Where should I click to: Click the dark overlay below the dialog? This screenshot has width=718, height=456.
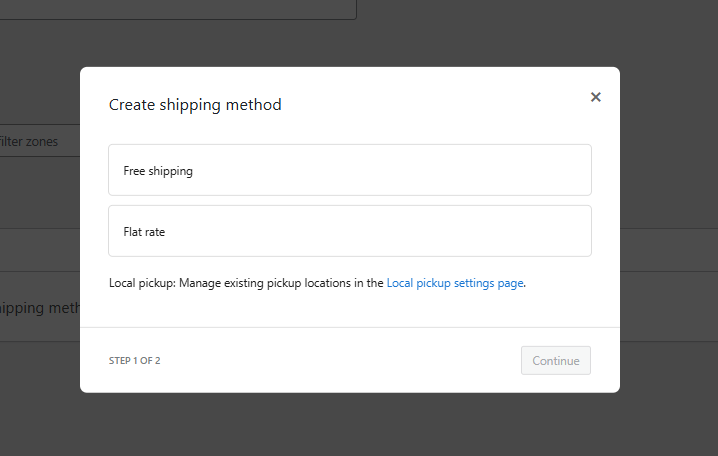click(350, 425)
